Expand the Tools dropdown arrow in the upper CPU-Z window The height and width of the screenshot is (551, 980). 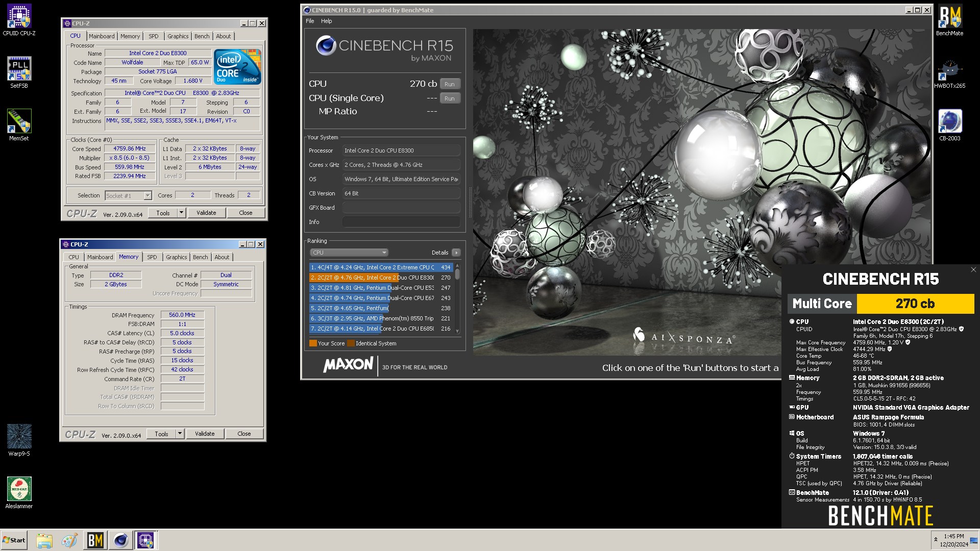[181, 213]
